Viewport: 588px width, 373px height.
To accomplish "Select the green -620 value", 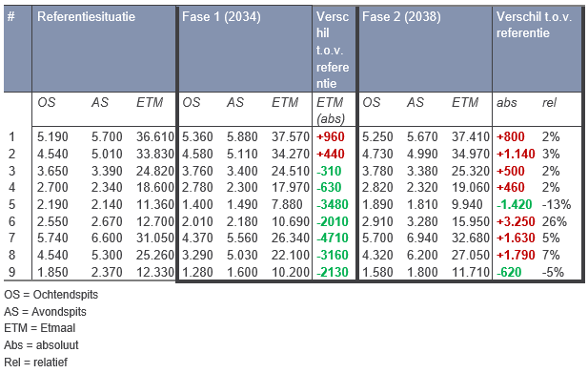I will click(x=509, y=272).
